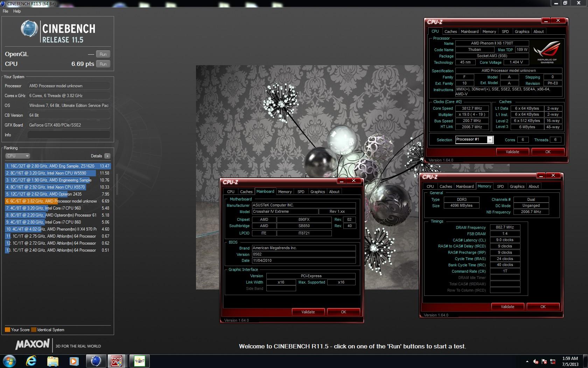Select ranking row Intel Xeon CPU W5590
The width and height of the screenshot is (588, 368).
point(58,173)
